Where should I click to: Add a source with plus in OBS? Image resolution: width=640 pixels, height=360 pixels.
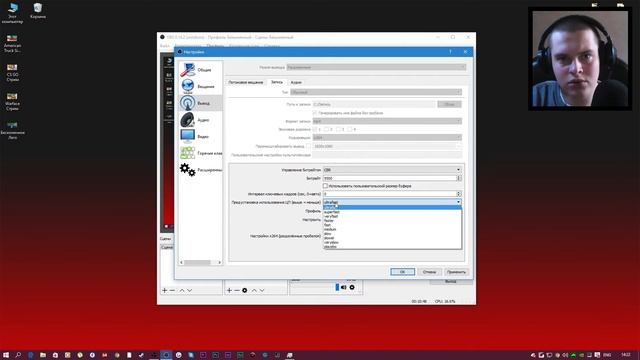click(x=229, y=290)
